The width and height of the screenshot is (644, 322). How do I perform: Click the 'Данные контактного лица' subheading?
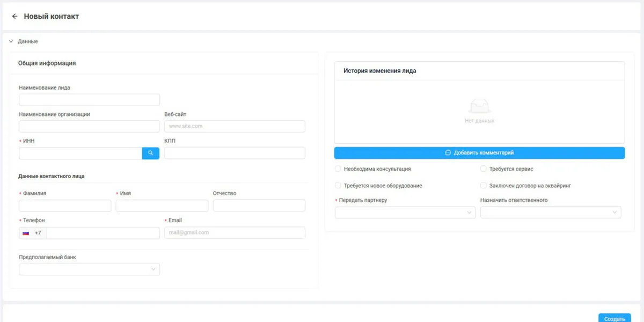click(x=51, y=176)
